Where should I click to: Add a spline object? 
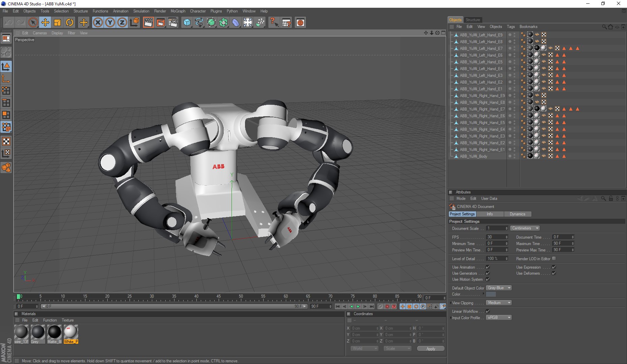coord(199,23)
